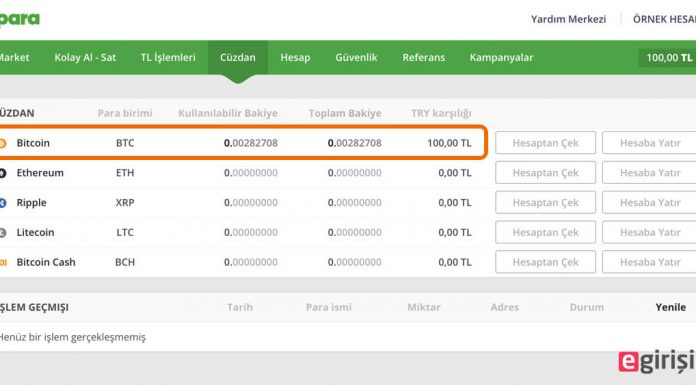Open TL İşlemleri menu item

tap(168, 57)
